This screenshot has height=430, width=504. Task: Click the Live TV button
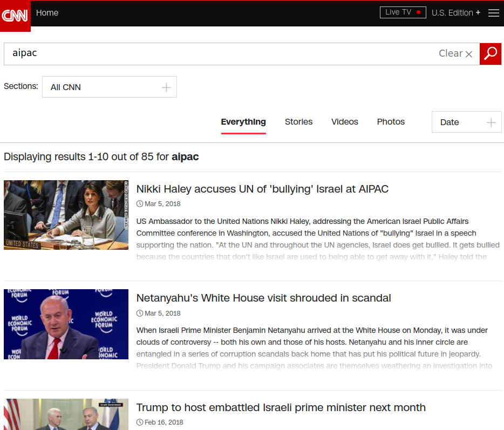[x=403, y=12]
